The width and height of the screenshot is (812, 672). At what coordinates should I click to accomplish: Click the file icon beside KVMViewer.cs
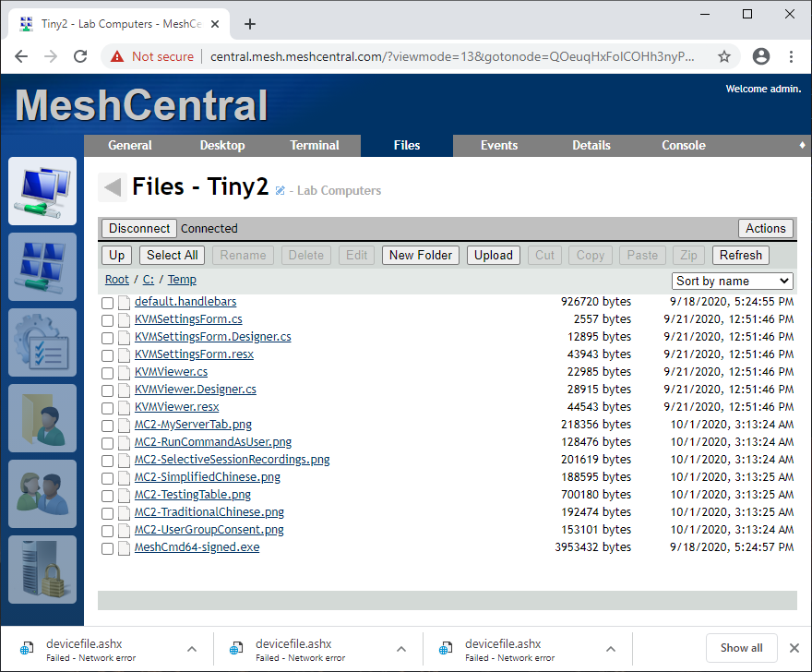[x=124, y=373]
